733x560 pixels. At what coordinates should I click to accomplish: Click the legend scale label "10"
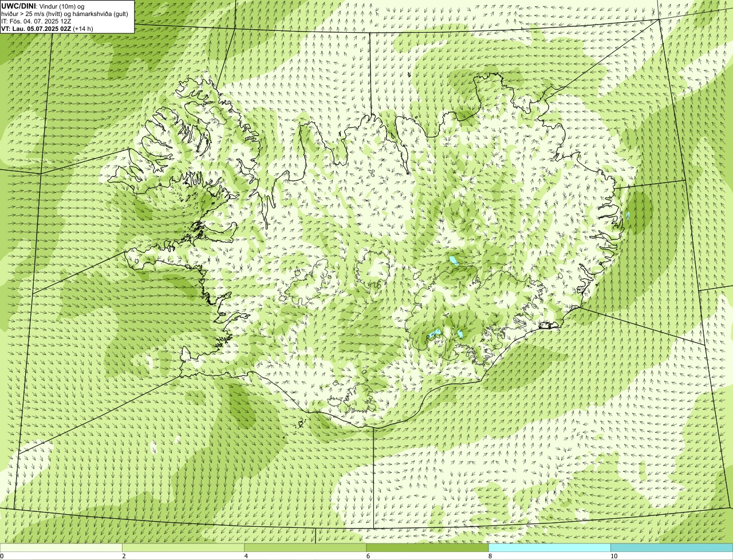(613, 556)
